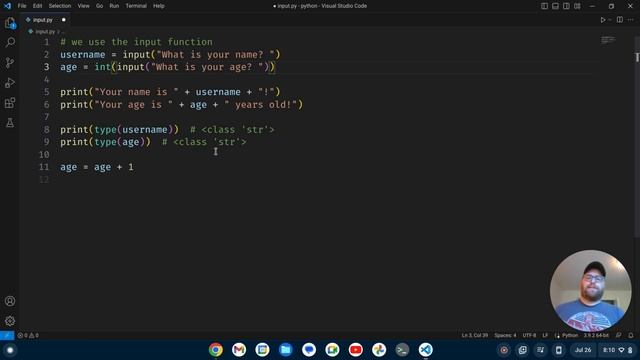The image size is (640, 360).
Task: Open the Extensions view
Action: [x=10, y=102]
